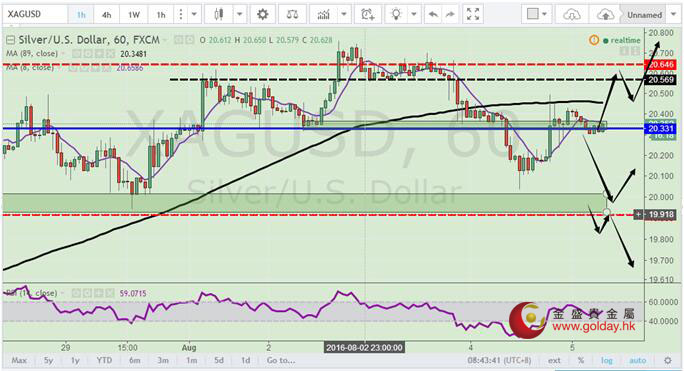Undo with the left arrow icon
Screen dimensions: 684x371
tap(433, 15)
